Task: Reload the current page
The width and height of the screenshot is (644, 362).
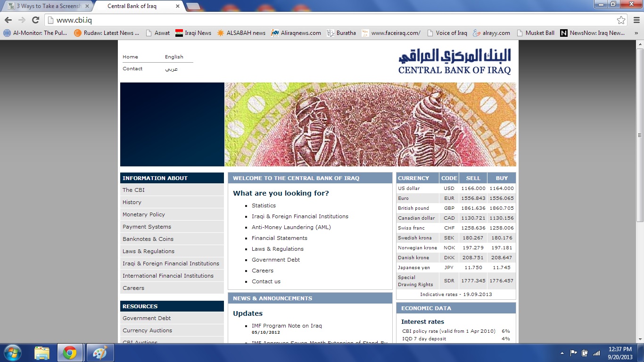Action: pyautogui.click(x=35, y=20)
